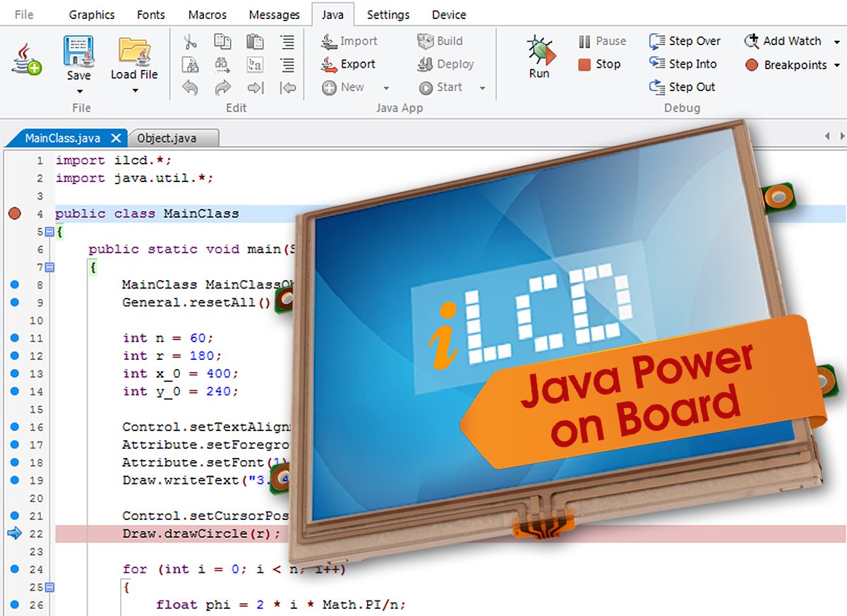
Task: Open the Graphics ribbon tab
Action: 92,15
